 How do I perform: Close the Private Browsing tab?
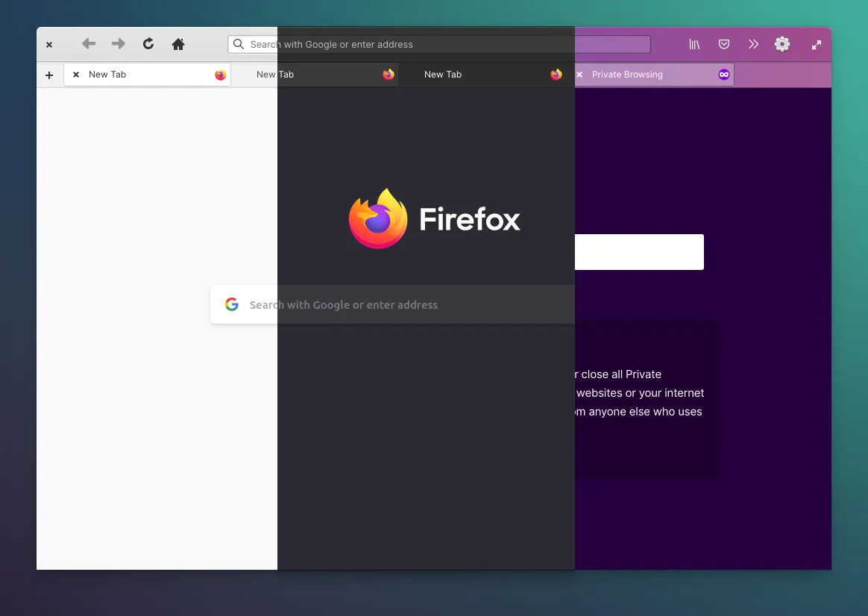tap(579, 74)
